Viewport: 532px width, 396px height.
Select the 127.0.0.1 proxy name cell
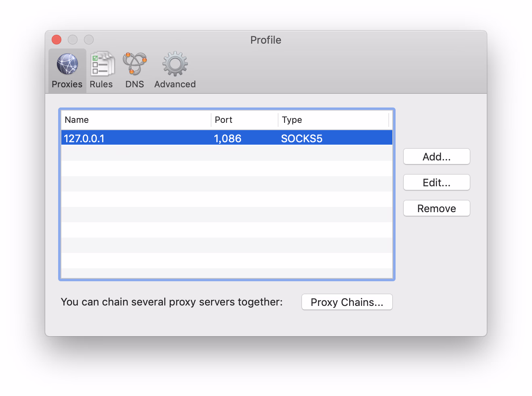(x=84, y=139)
